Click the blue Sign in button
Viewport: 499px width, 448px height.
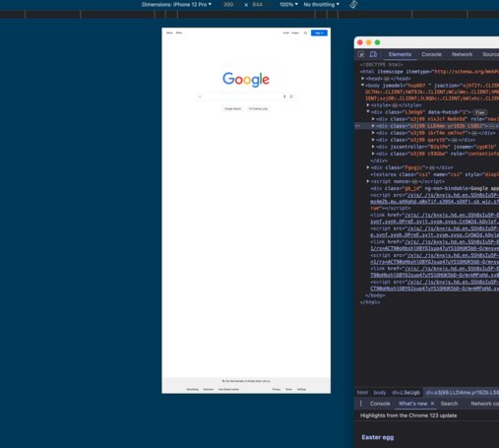(319, 32)
